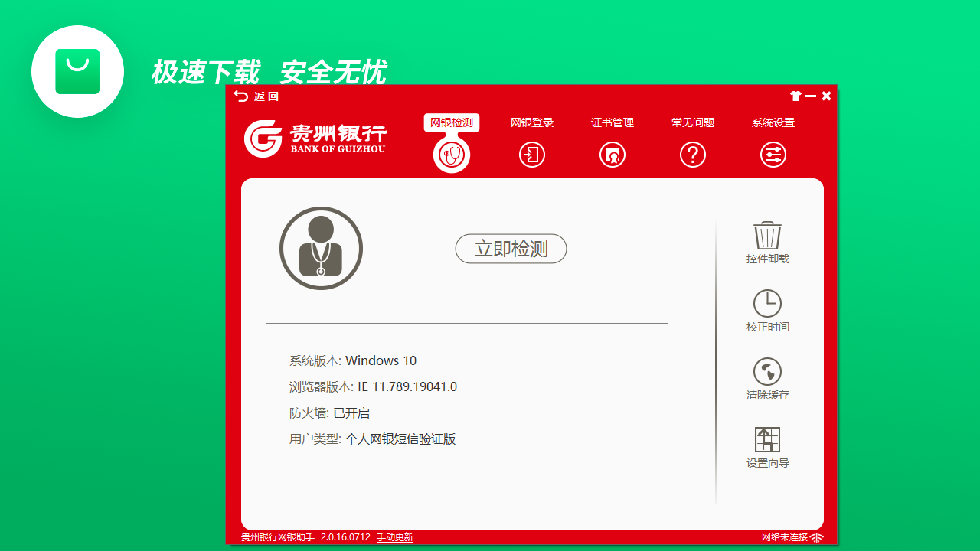Click the 常见问题 question mark icon
The image size is (980, 551).
(x=692, y=154)
